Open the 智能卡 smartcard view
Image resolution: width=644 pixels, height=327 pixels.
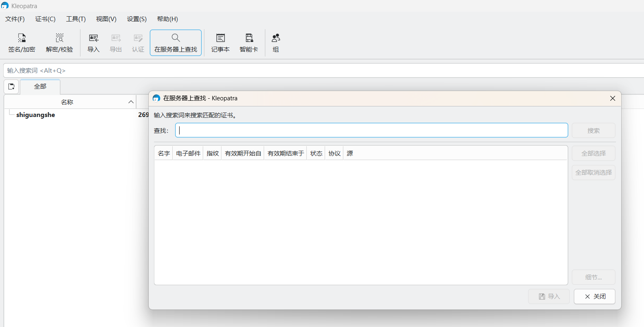pyautogui.click(x=249, y=43)
